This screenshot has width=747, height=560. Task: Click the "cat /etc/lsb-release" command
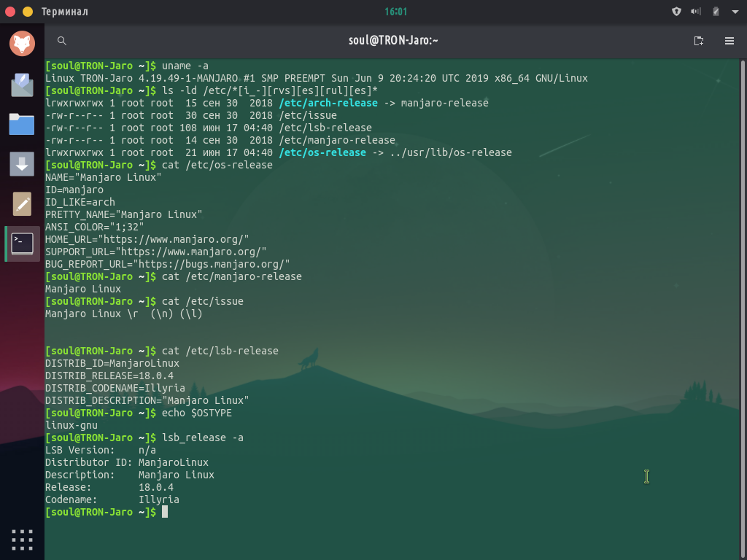pos(220,351)
